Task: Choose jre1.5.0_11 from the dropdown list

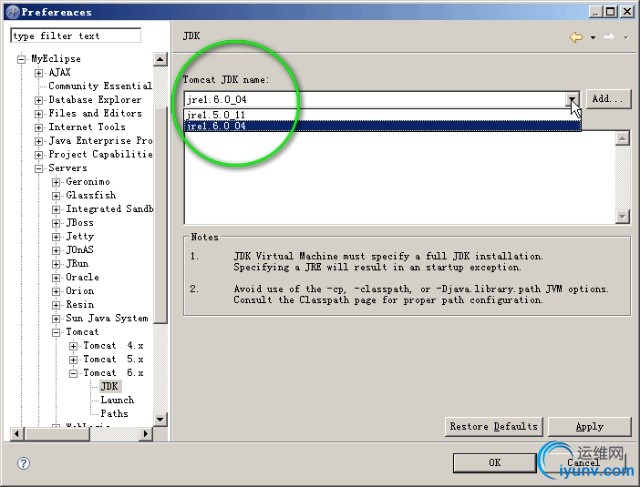Action: point(383,115)
